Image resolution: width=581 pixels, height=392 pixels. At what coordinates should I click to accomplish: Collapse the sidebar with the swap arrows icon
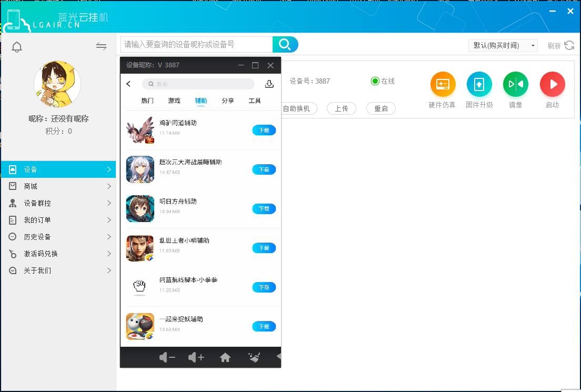pyautogui.click(x=101, y=46)
